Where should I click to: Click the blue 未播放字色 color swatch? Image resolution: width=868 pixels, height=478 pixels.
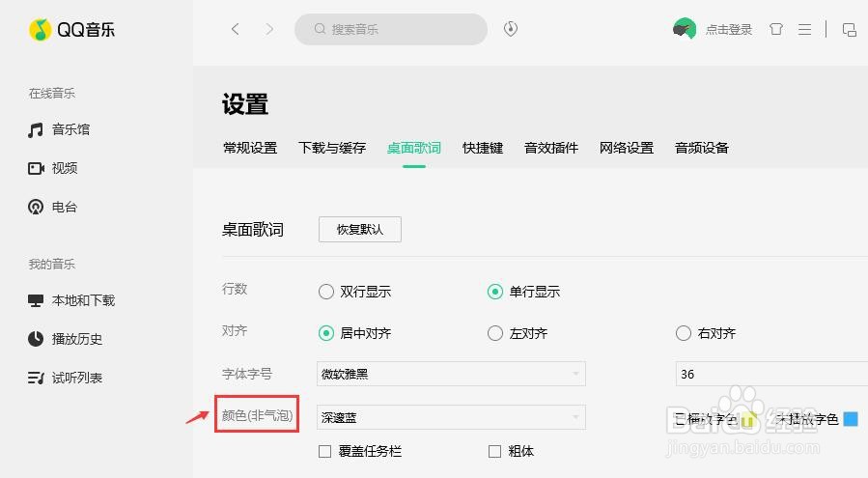click(851, 419)
